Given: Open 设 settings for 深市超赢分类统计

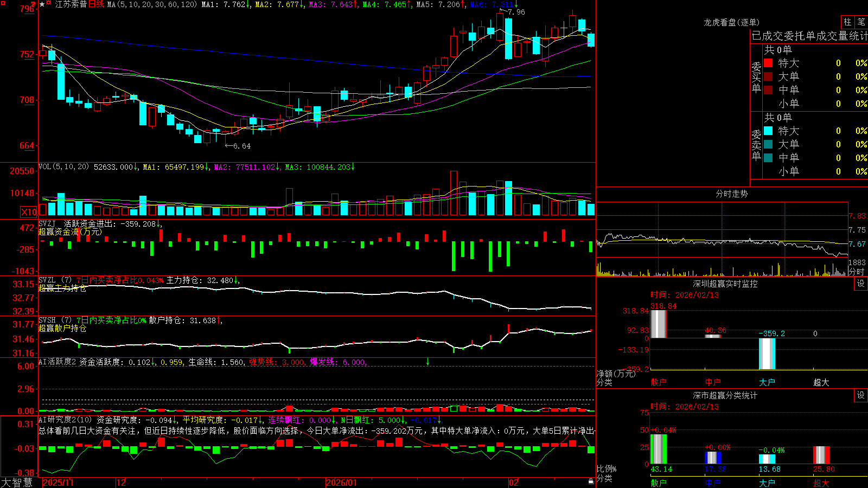Looking at the screenshot, I should click(861, 395).
